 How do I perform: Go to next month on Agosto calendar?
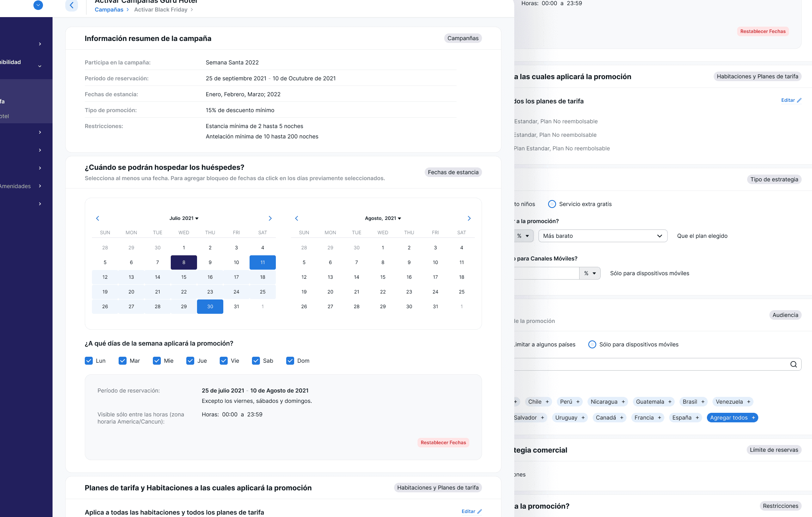point(469,218)
